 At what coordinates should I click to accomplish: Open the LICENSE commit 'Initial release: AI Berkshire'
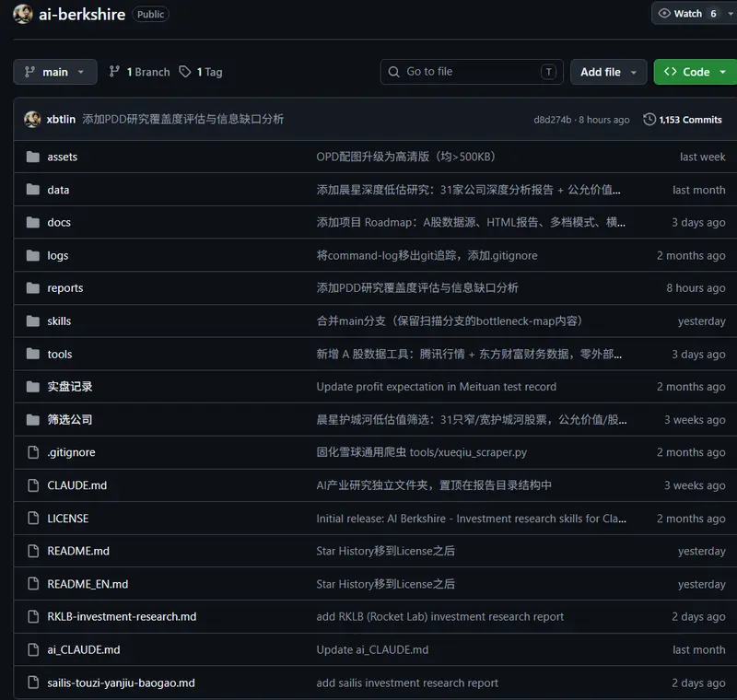pyautogui.click(x=471, y=519)
